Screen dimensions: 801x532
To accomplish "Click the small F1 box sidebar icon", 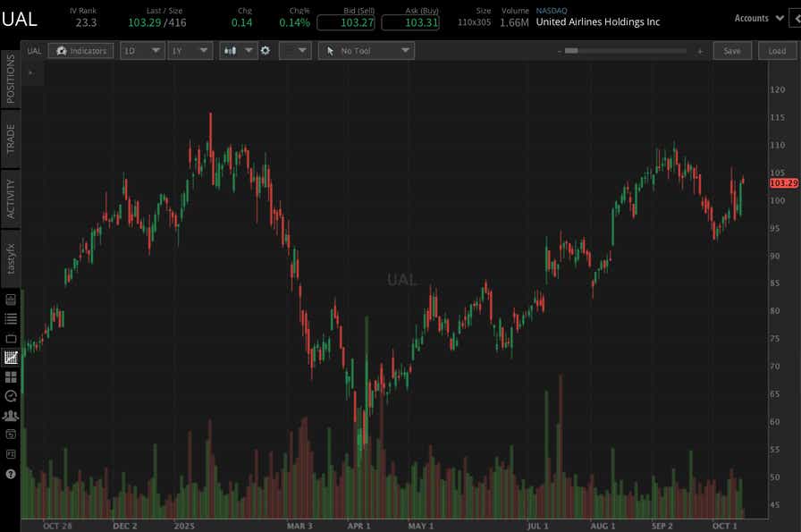I will [11, 454].
